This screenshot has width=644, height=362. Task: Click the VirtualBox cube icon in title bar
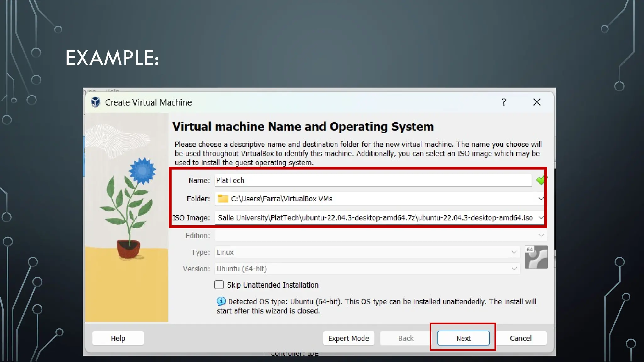[x=95, y=102]
